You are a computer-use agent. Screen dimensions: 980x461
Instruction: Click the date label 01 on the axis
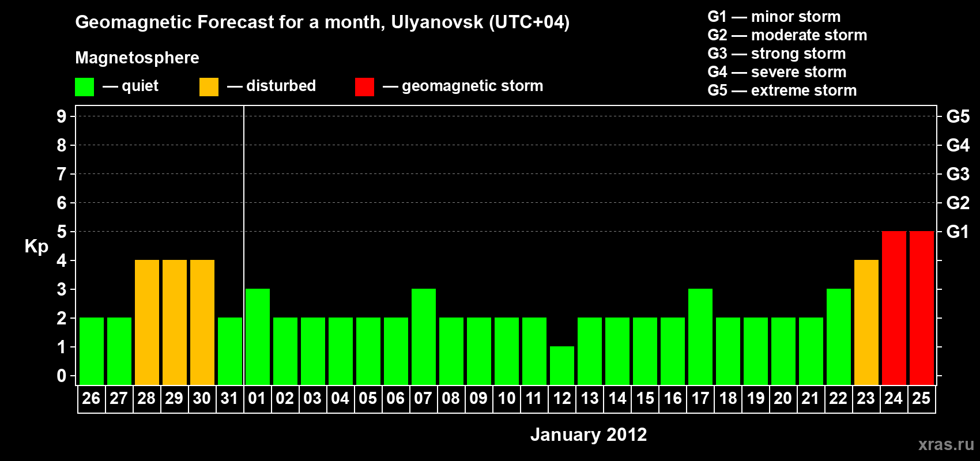pos(257,399)
